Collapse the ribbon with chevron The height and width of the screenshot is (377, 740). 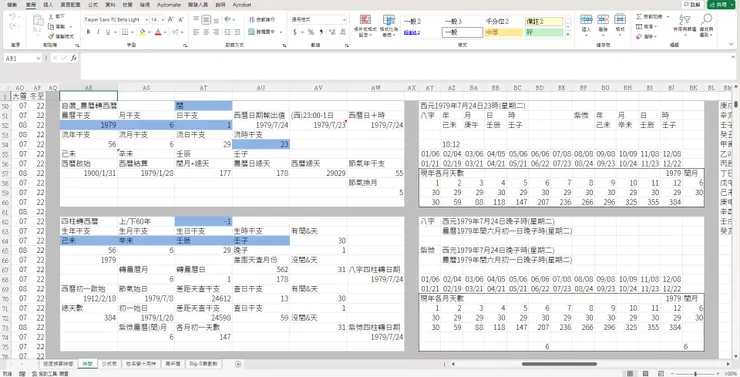point(732,44)
